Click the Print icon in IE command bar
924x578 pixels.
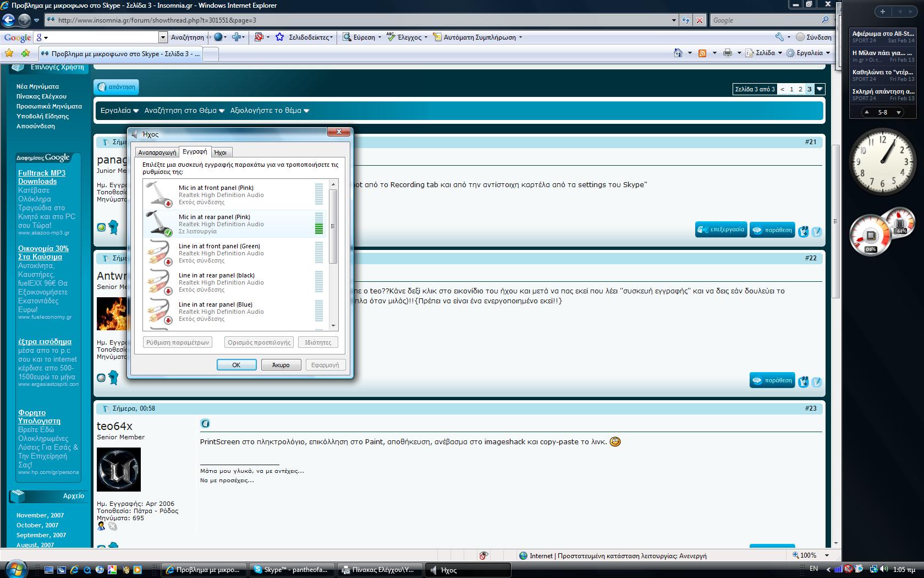(x=727, y=53)
